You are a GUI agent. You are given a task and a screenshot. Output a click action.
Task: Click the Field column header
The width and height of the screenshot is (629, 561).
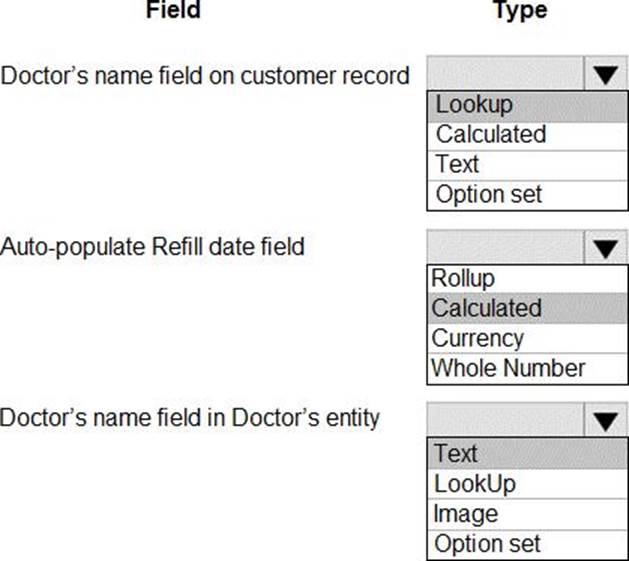173,11
